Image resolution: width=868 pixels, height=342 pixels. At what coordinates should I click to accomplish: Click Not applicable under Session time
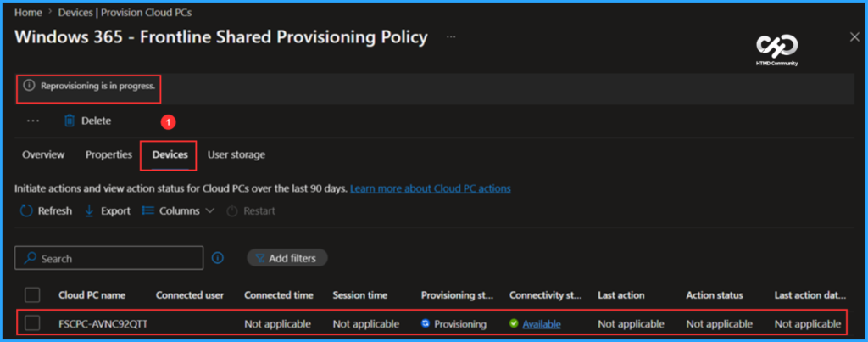366,324
